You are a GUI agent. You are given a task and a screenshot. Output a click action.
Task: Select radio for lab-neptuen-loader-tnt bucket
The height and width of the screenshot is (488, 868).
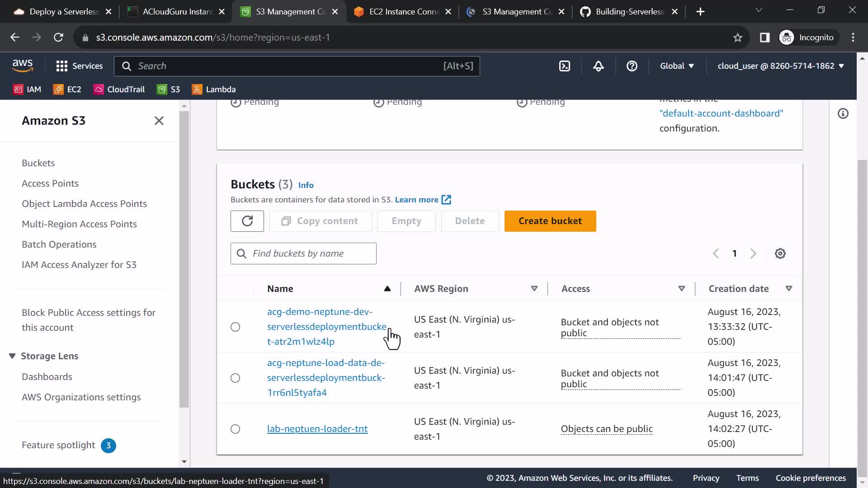[x=235, y=429]
